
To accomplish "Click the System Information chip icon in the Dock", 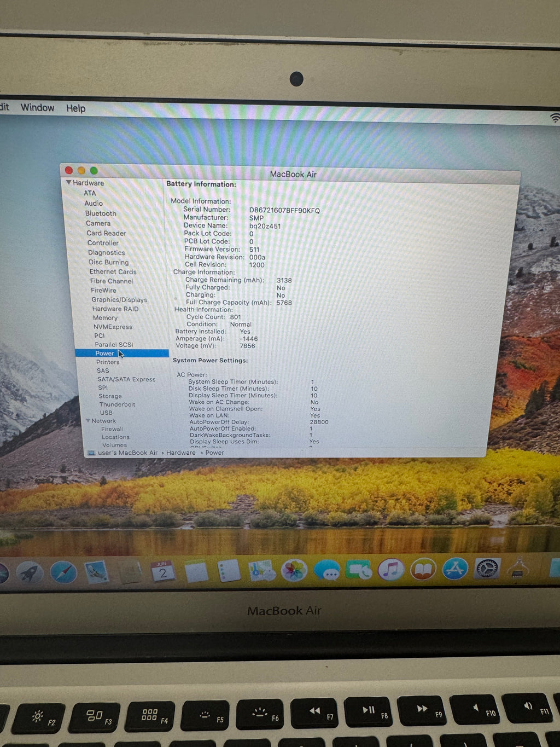I will (x=517, y=568).
